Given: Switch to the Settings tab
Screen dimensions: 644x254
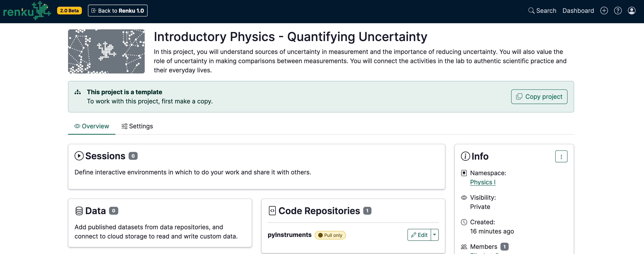Looking at the screenshot, I should [137, 126].
